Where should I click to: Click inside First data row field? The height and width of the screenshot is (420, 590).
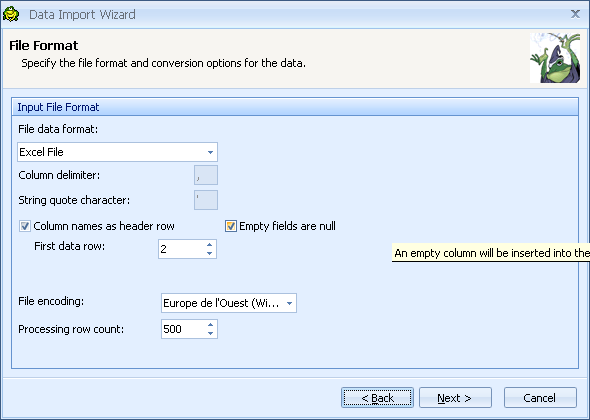point(182,249)
